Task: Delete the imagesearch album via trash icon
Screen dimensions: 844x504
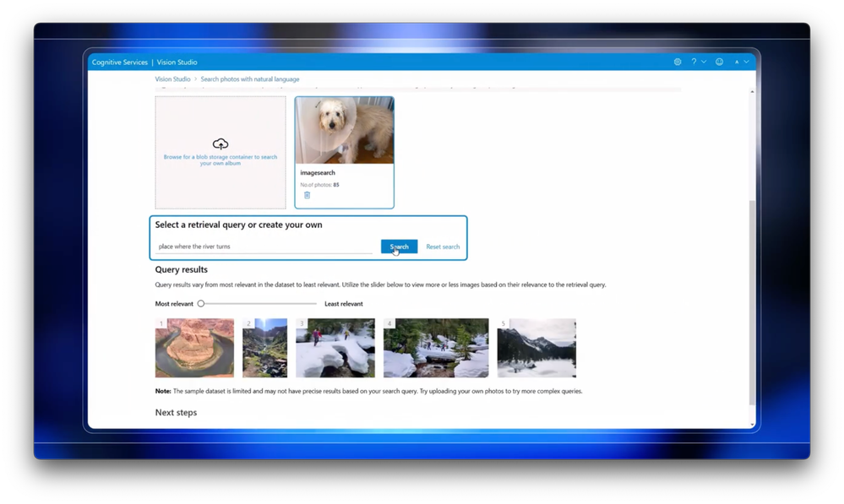Action: [x=307, y=195]
